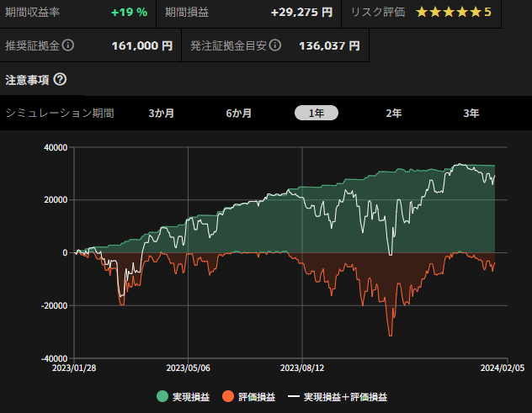Click the 期間収益率 label
532x413 pixels.
pos(33,13)
